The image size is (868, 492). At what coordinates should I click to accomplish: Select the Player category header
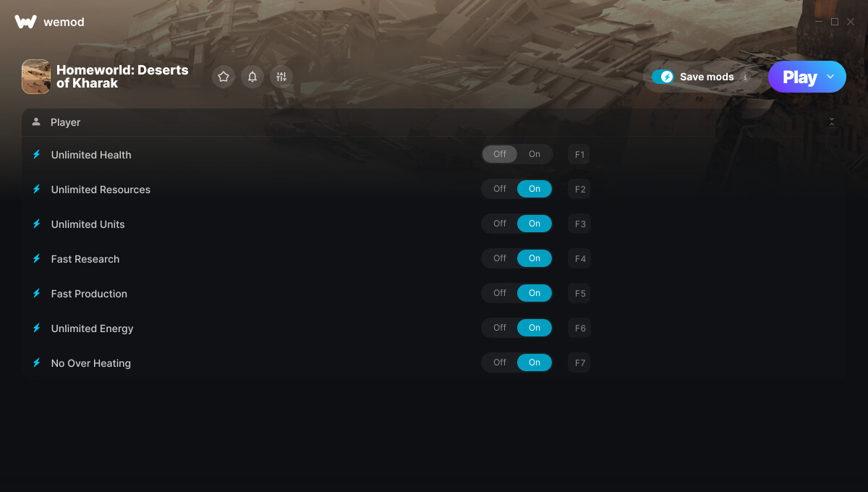tap(434, 122)
